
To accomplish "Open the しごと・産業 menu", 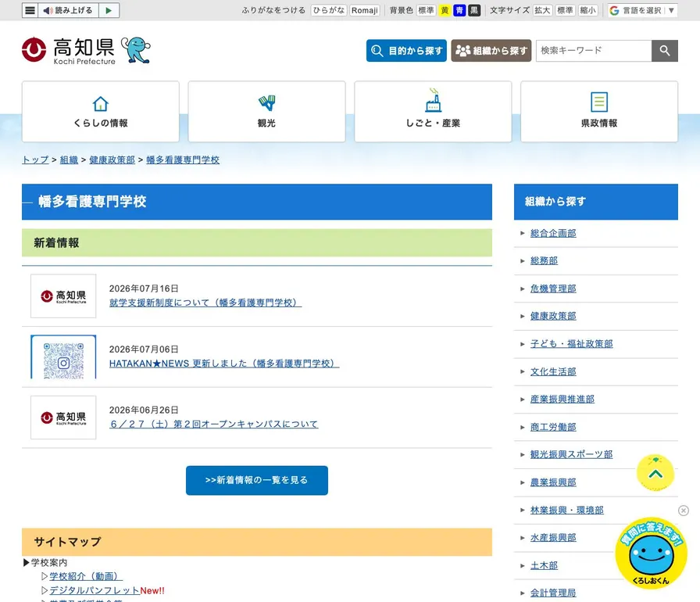I will pos(433,112).
